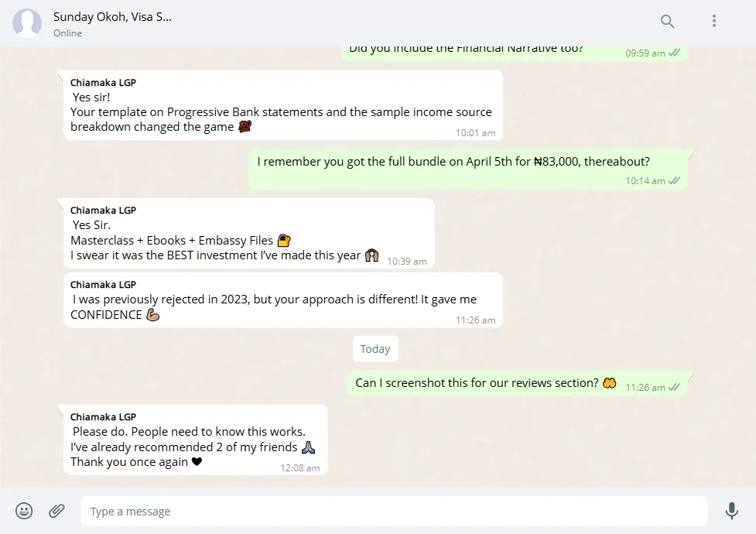Click the black heart emoji
The height and width of the screenshot is (534, 756).
tap(197, 462)
